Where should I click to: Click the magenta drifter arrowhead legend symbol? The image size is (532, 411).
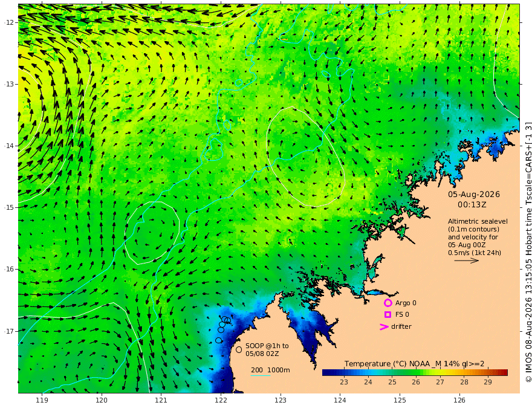tap(384, 327)
